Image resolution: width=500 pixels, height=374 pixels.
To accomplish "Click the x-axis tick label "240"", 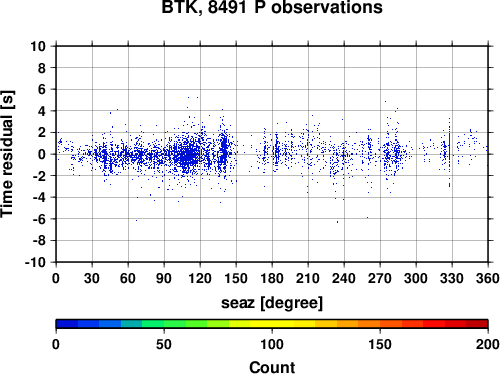I will click(x=344, y=278).
